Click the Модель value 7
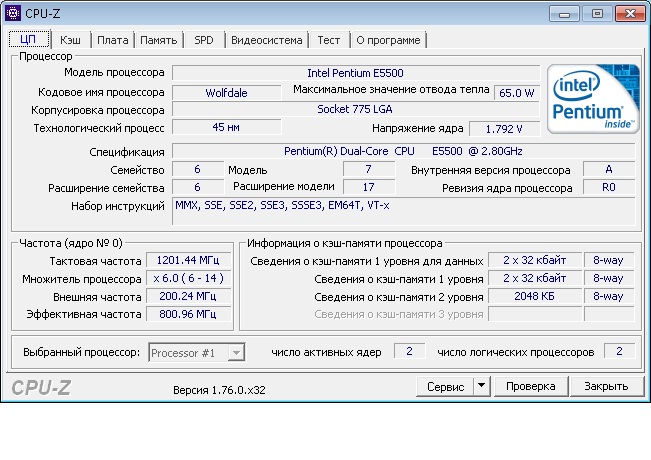Image resolution: width=651 pixels, height=460 pixels. (x=369, y=169)
